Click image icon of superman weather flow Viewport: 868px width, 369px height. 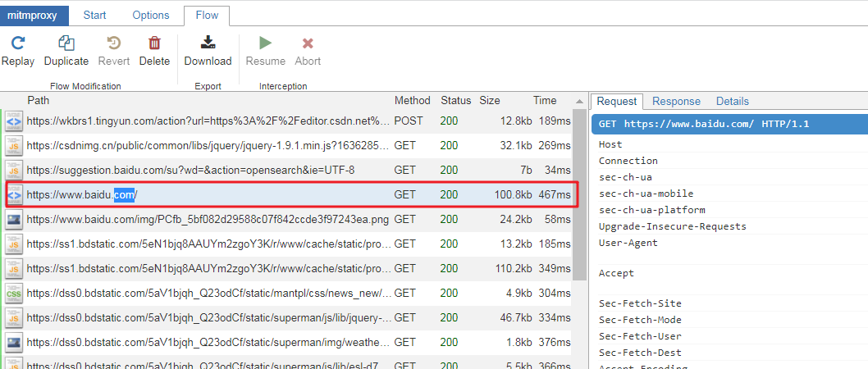13,342
